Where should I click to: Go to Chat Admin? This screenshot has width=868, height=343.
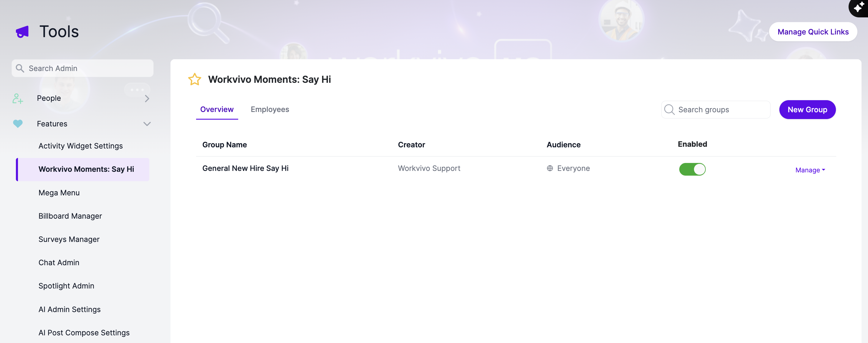pyautogui.click(x=59, y=263)
